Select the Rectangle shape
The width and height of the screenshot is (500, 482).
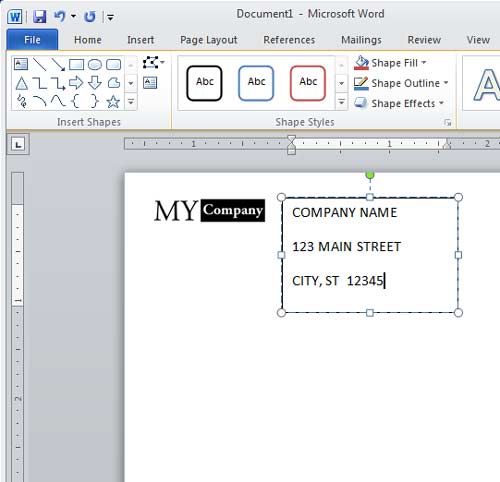click(x=76, y=64)
